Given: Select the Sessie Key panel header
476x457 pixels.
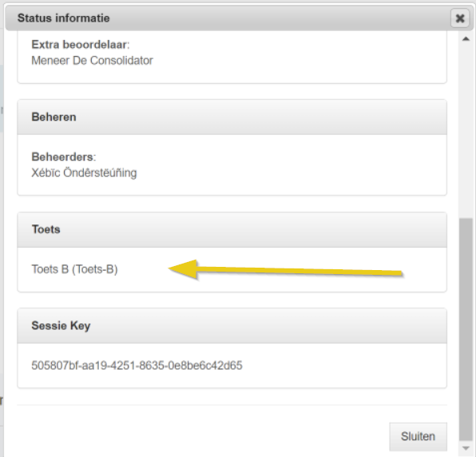Looking at the screenshot, I should [x=232, y=326].
